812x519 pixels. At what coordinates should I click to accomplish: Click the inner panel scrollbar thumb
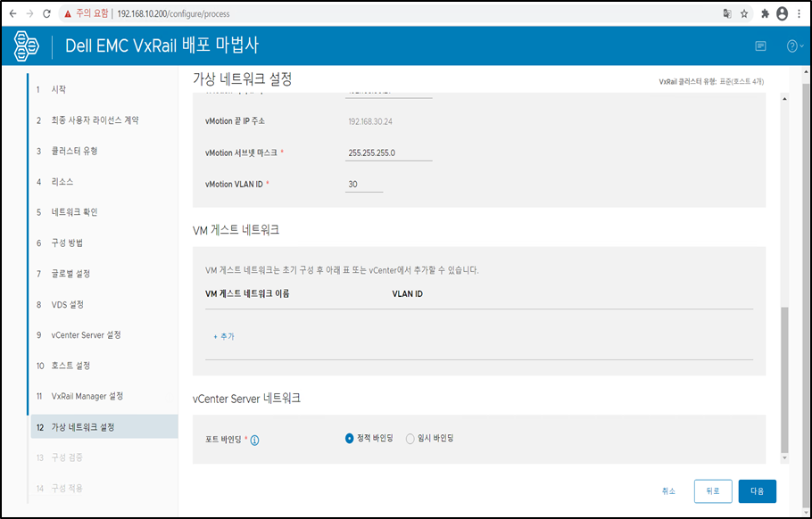coord(784,379)
